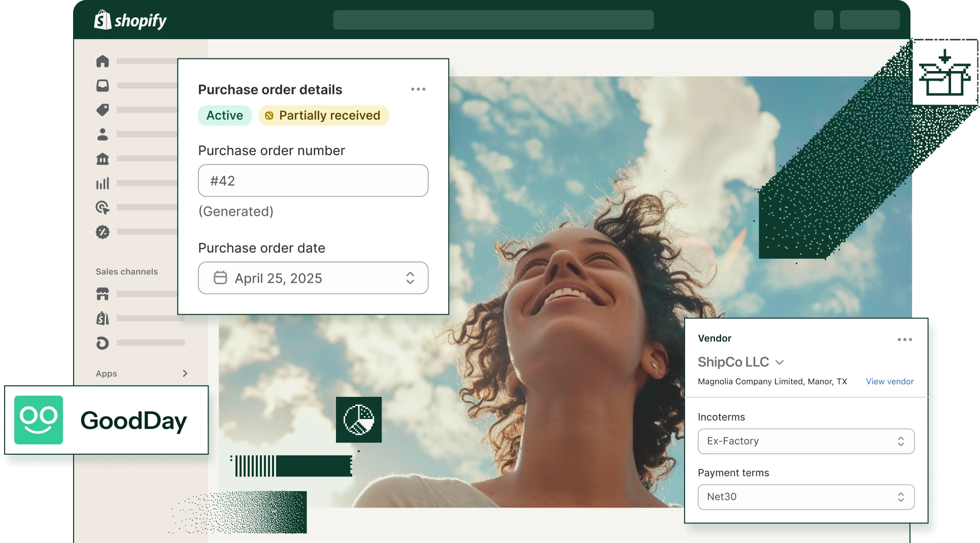This screenshot has height=543, width=980.
Task: Open the Shop channel bag icon
Action: point(103,318)
